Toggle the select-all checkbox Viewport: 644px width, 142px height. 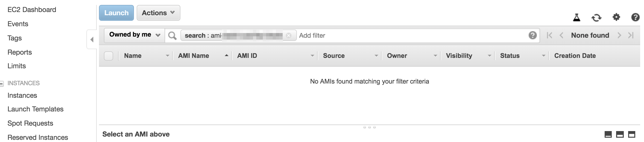pos(109,56)
